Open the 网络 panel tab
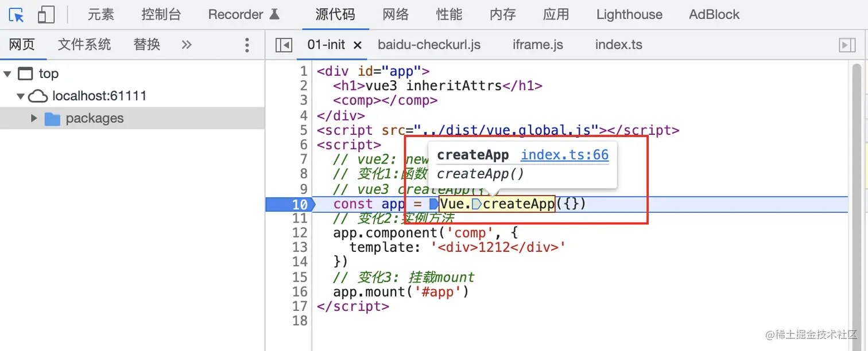Image resolution: width=868 pixels, height=351 pixels. pos(396,14)
